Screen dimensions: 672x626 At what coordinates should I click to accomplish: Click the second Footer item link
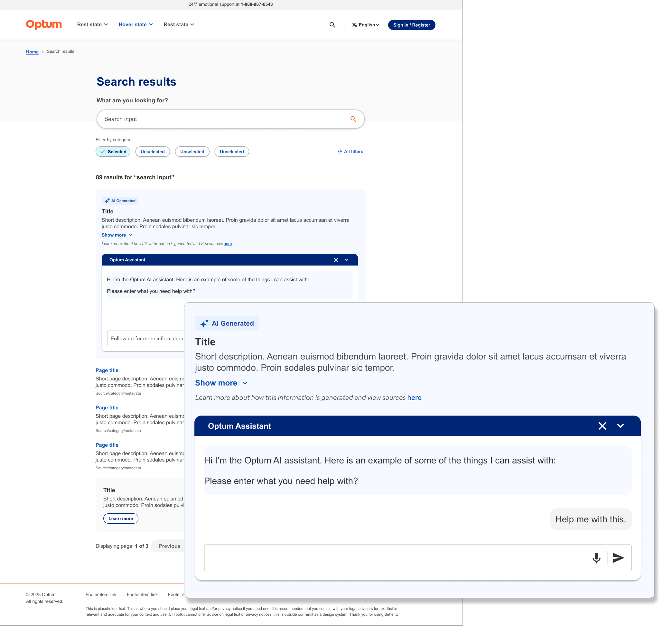(x=142, y=595)
